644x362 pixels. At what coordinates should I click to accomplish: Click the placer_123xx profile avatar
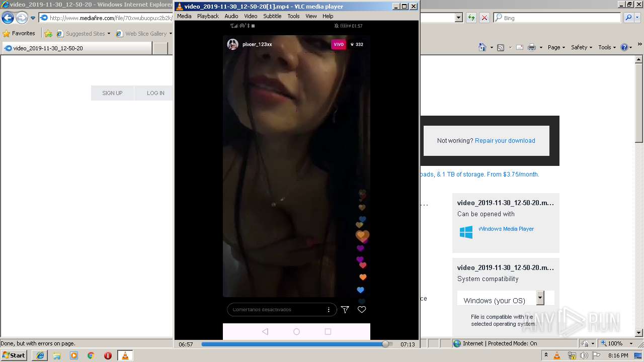[x=232, y=44]
